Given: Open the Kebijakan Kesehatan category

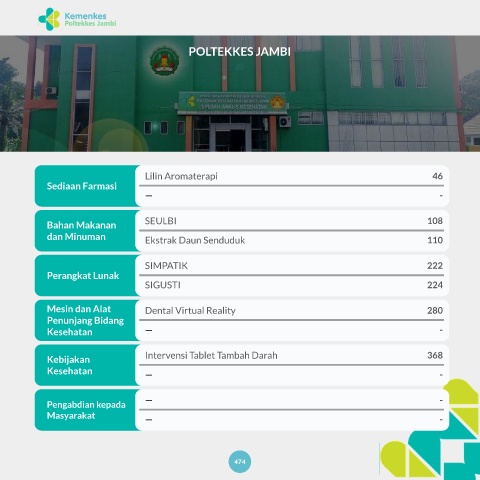Looking at the screenshot, I should [x=87, y=365].
